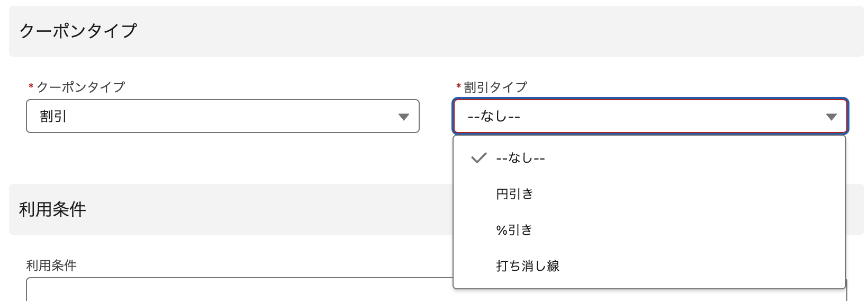Click the 利用条件 field label
868x301 pixels.
point(51,265)
